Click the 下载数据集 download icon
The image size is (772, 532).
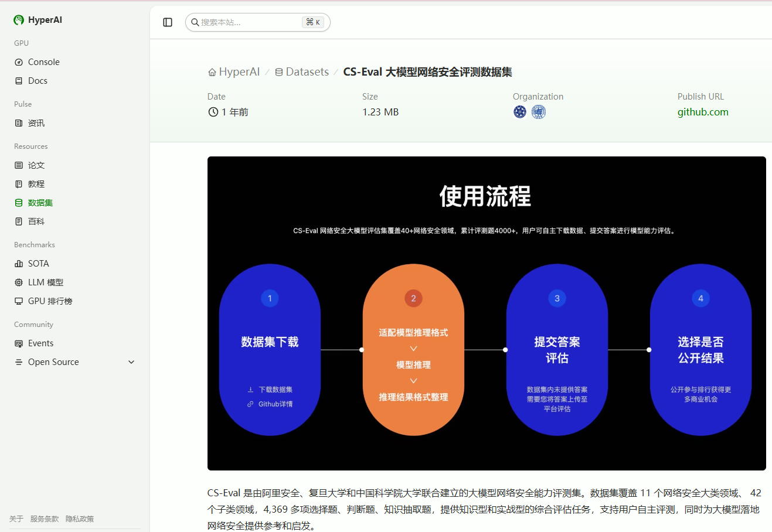tap(250, 390)
